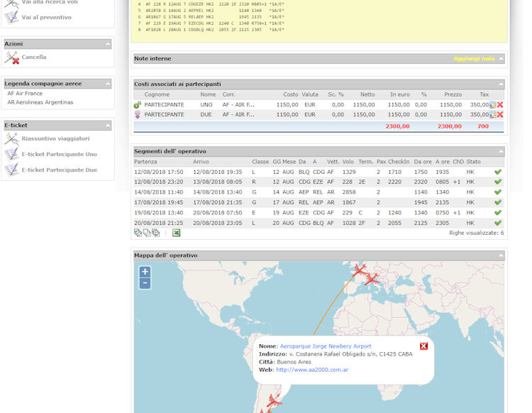The image size is (532, 413).
Task: Click the E-ticket Partecipante Uno document icon
Action: [12, 154]
